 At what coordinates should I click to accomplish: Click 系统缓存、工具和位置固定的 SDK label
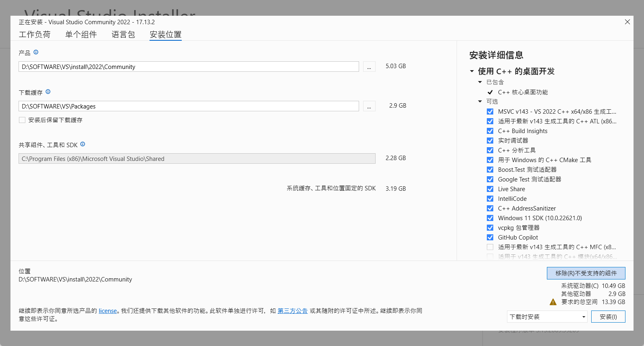331,188
